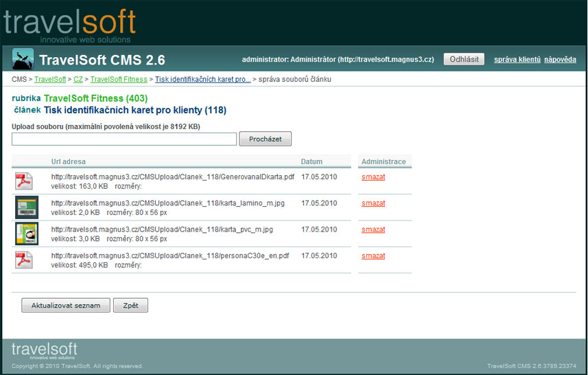The width and height of the screenshot is (588, 375).
Task: Go to TravelSoft breadcrumb link
Action: coord(50,79)
